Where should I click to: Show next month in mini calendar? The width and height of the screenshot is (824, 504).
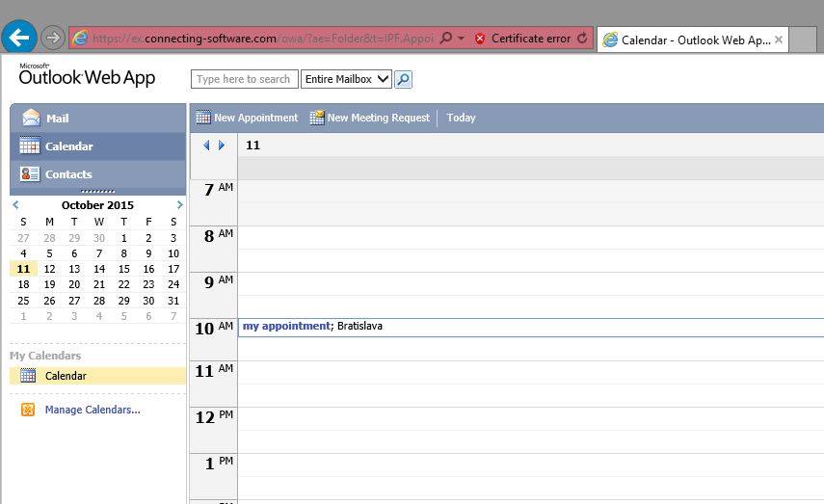179,204
